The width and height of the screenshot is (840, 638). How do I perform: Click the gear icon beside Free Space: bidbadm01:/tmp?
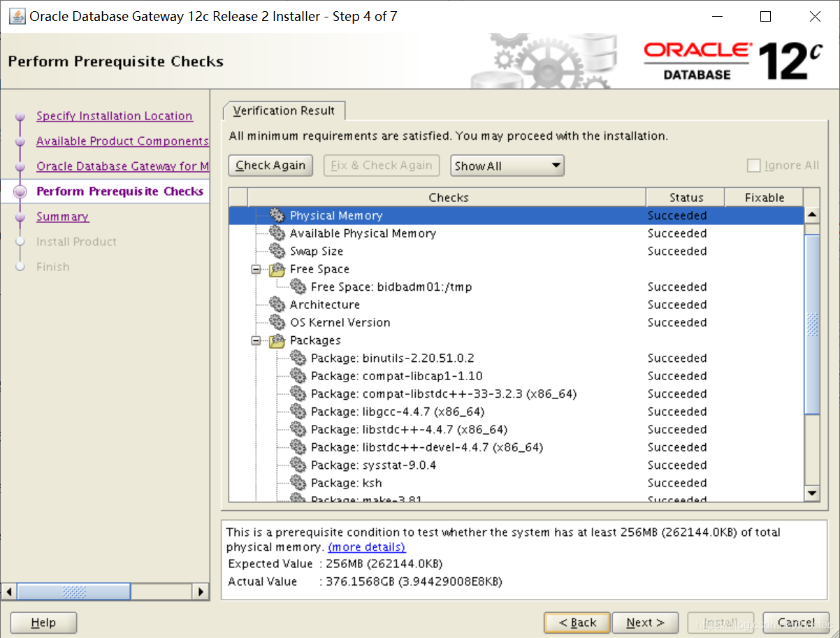pyautogui.click(x=298, y=287)
